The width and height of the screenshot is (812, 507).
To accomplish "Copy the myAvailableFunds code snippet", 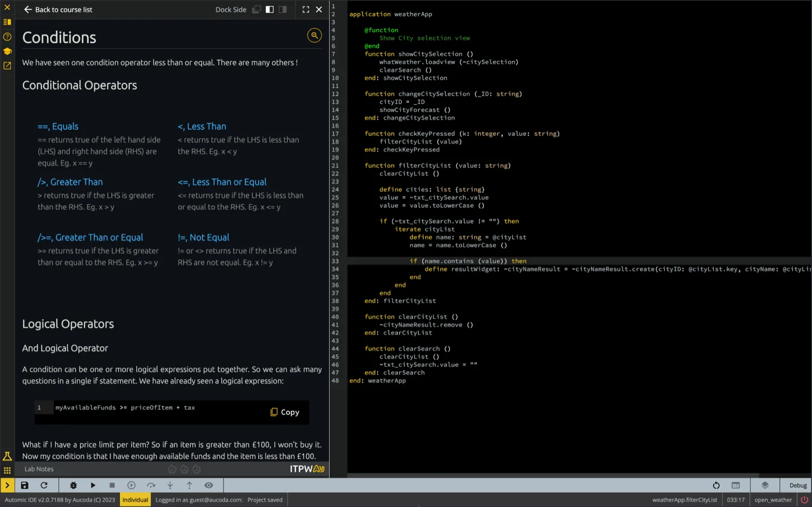I will [x=285, y=412].
